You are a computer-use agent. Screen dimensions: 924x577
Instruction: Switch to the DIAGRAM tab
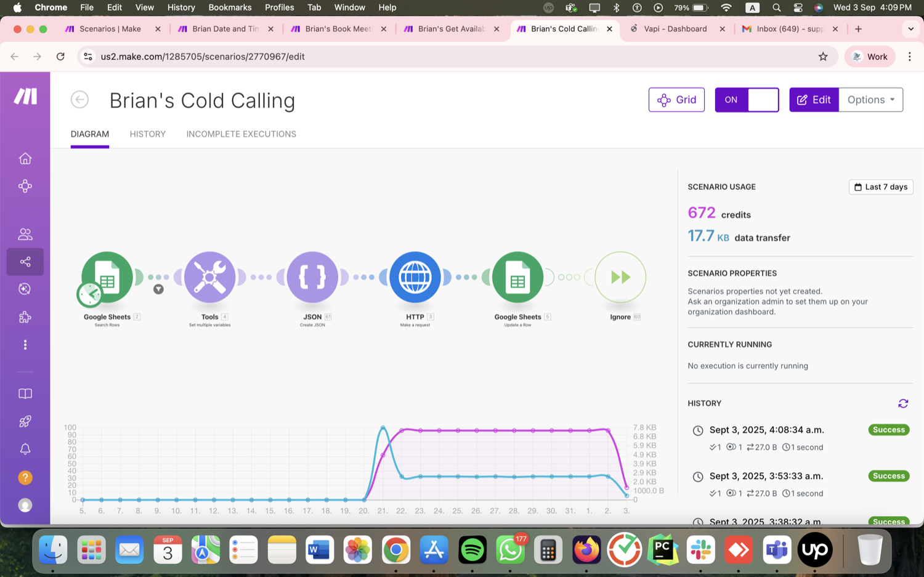click(x=90, y=134)
